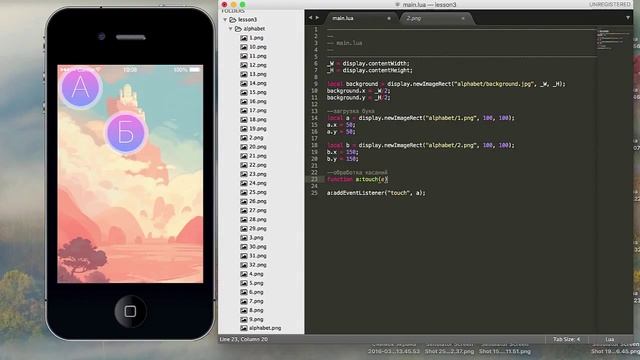Open the tab list dropdown arrow
Screen dimensions: 640x360
click(628, 18)
